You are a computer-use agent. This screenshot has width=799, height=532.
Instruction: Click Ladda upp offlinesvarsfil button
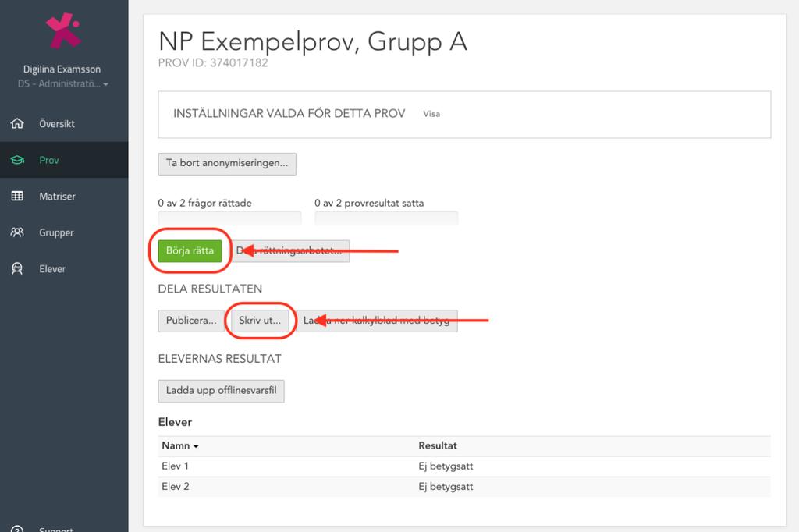[x=221, y=391]
